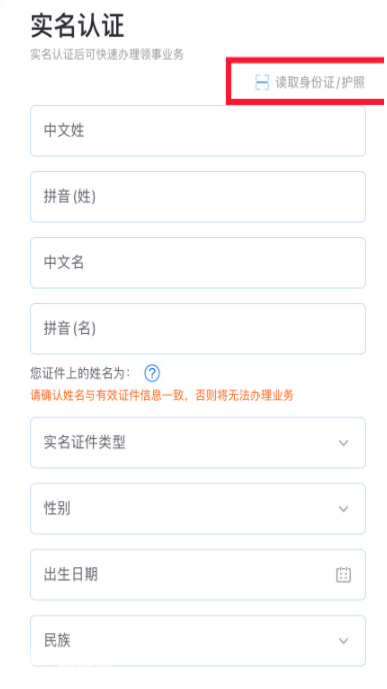Expand chevron arrow beside 实名证件类型
The height and width of the screenshot is (689, 387).
click(344, 443)
